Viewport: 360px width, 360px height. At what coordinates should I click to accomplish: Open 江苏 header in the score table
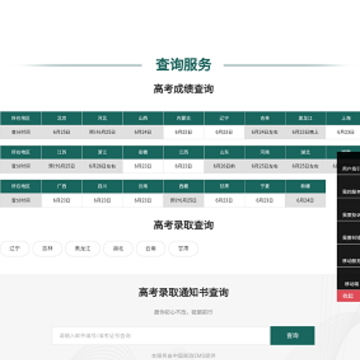[x=62, y=152]
